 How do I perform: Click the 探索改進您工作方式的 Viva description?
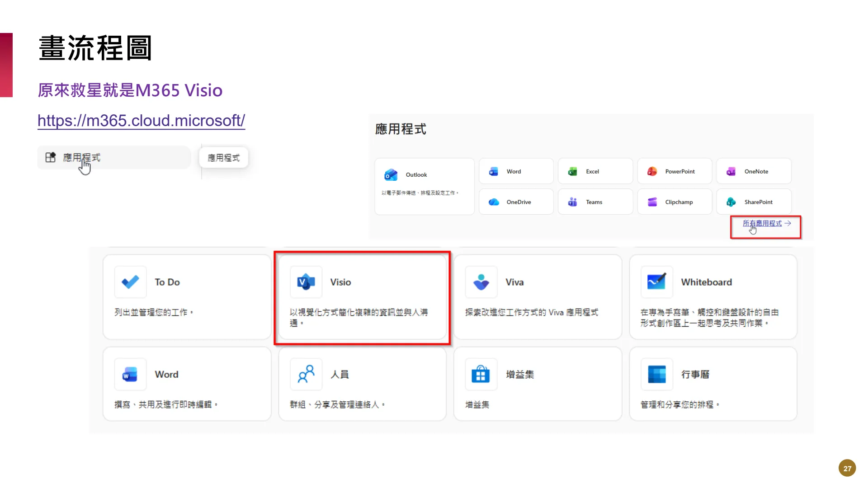click(x=532, y=312)
